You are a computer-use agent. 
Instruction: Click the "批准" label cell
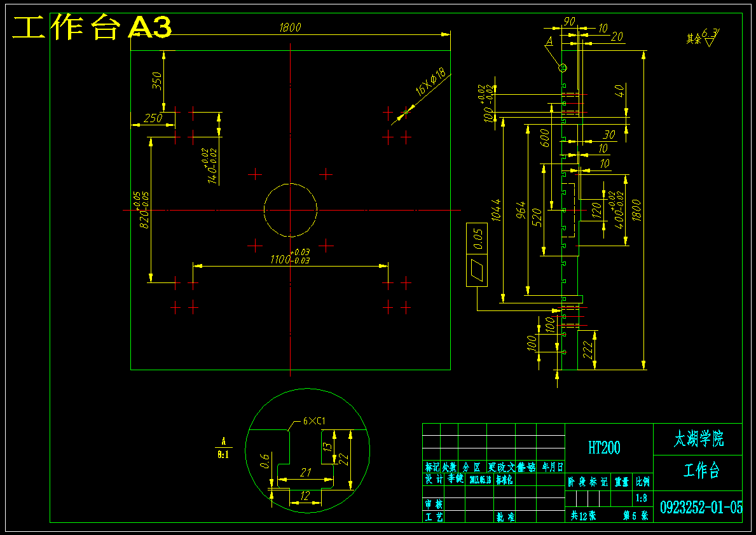pyautogui.click(x=505, y=517)
